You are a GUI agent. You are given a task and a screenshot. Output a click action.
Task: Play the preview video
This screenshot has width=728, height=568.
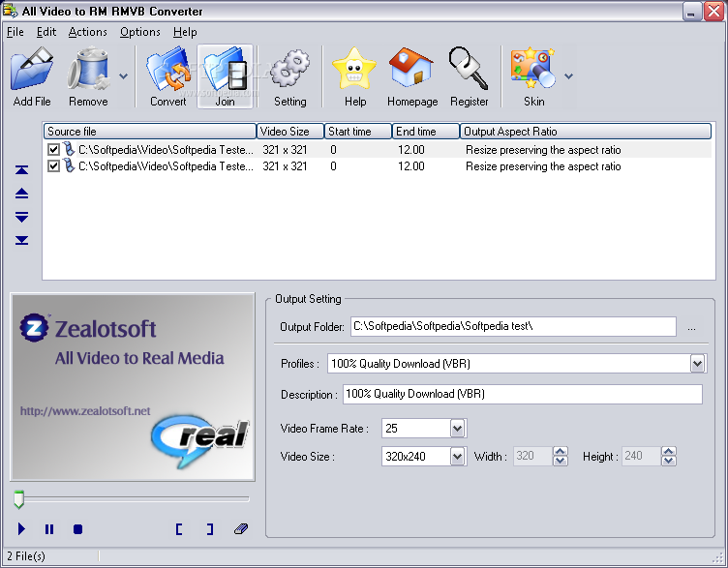coord(21,529)
